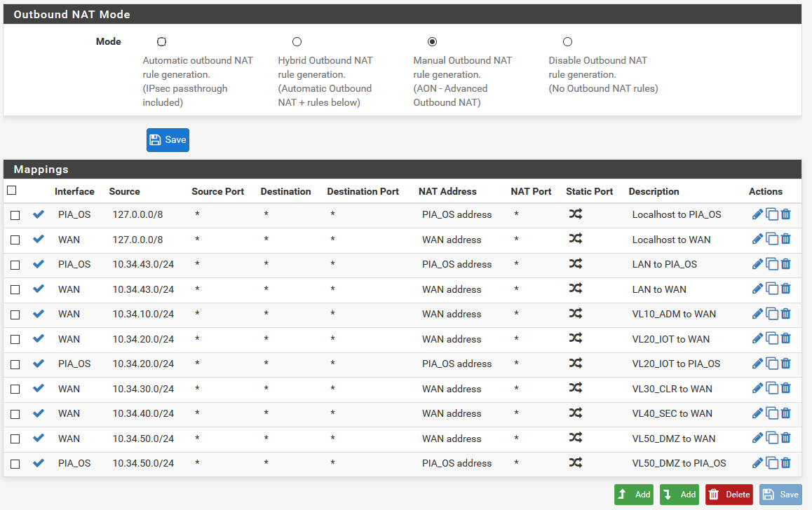This screenshot has height=510, width=812.
Task: Edit the Localhost to PIA_OS mapping
Action: 757,214
